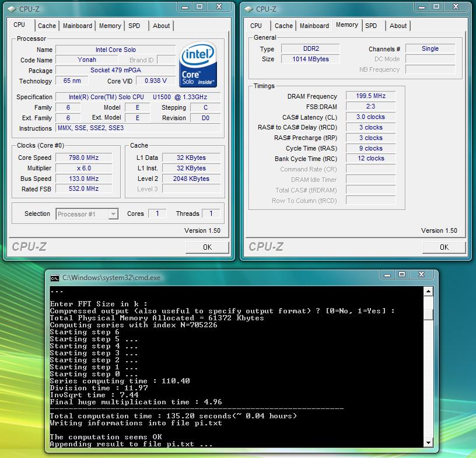
Task: Click OK button in right CPU-Z window
Action: pyautogui.click(x=444, y=247)
